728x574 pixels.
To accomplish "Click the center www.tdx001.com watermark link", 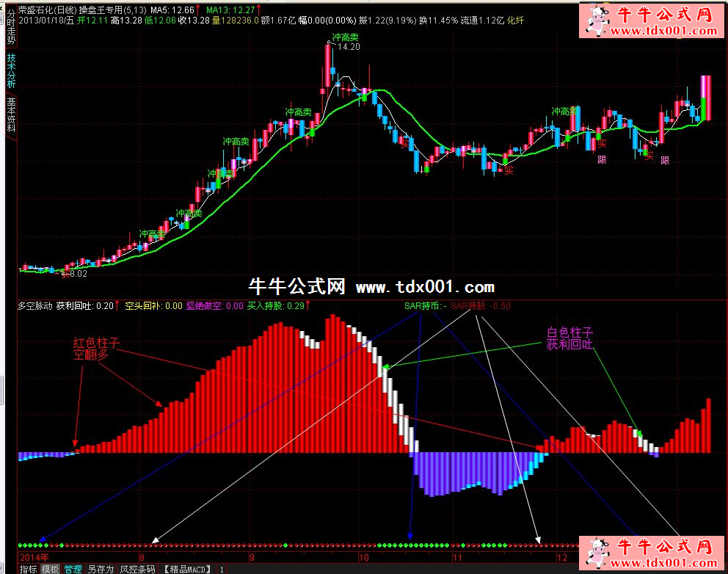I will 425,287.
